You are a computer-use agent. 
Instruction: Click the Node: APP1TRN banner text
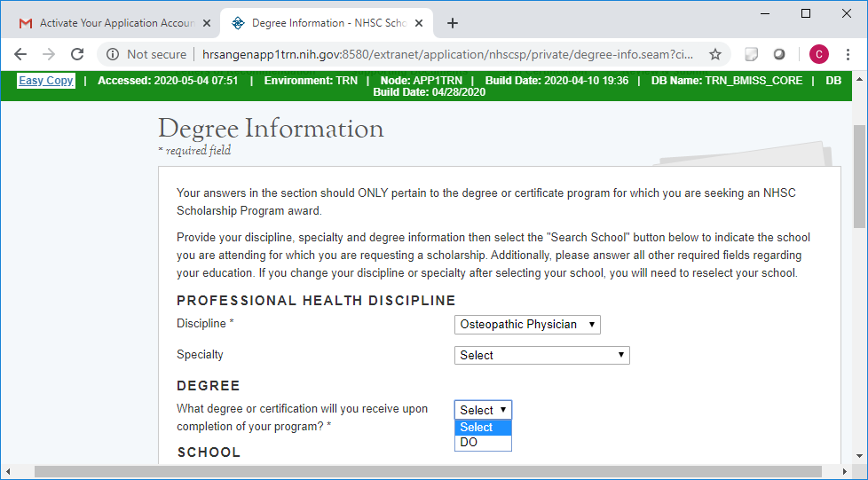(421, 81)
